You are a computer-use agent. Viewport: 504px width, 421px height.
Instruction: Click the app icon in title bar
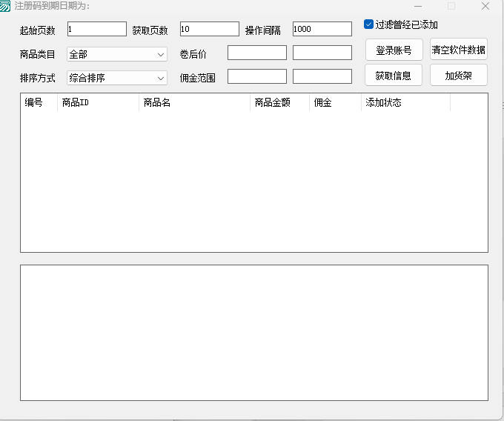tap(6, 6)
